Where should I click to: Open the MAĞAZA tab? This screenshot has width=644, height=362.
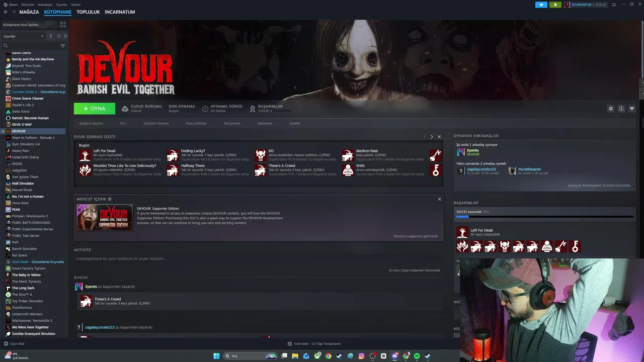[29, 12]
